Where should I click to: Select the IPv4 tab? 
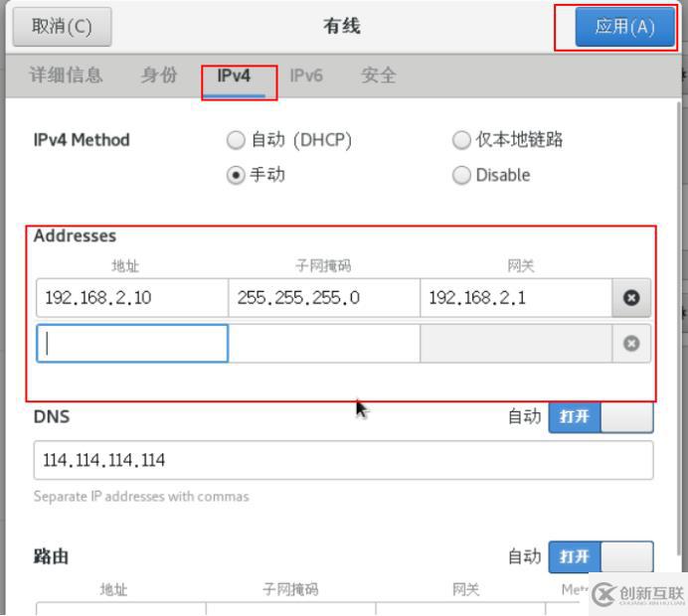click(234, 76)
